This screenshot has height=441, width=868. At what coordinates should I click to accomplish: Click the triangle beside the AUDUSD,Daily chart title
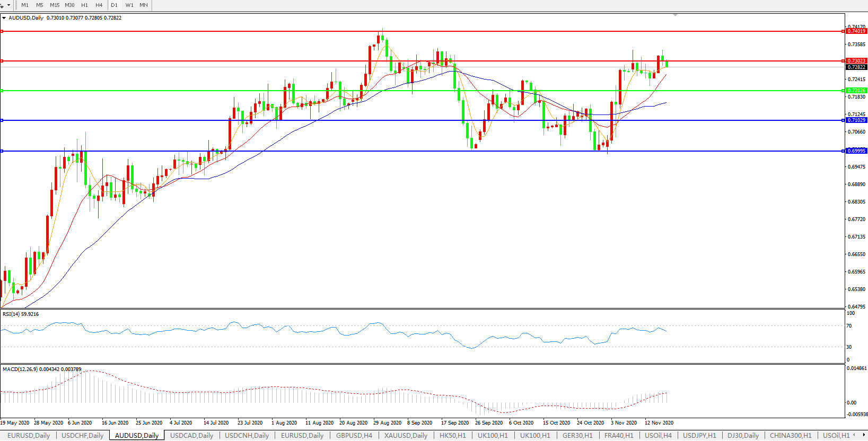point(4,18)
